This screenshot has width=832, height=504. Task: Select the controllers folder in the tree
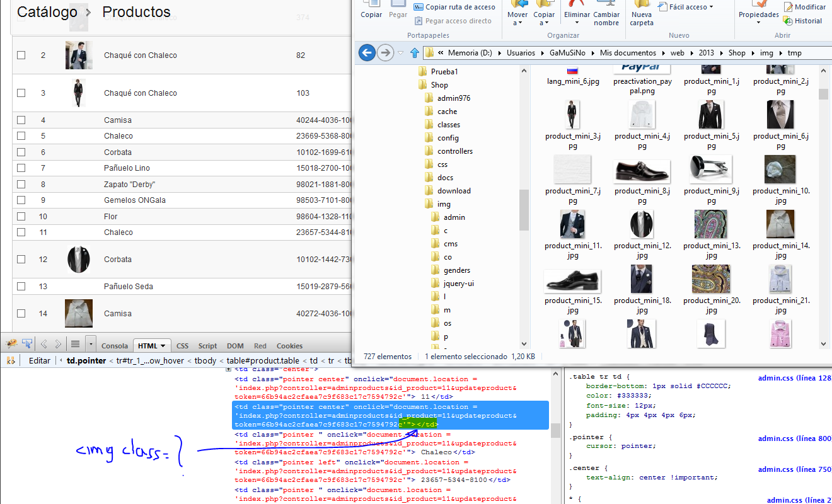(x=454, y=151)
